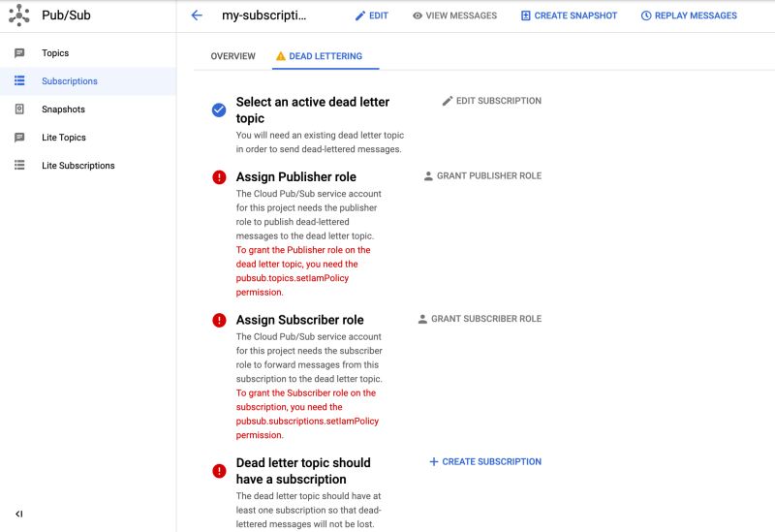The width and height of the screenshot is (775, 532).
Task: Click 'Select an active dead letter topic' heading
Action: coord(313,110)
